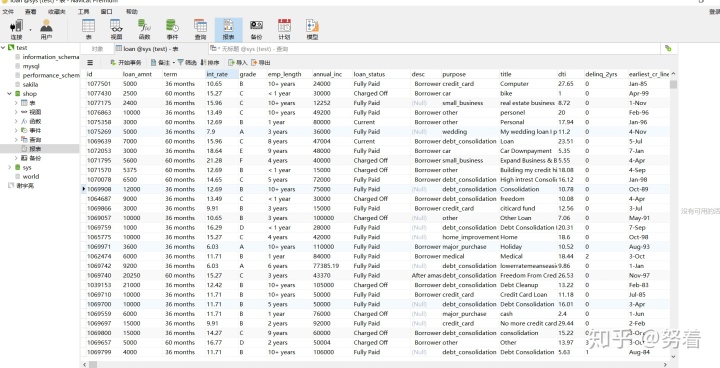Open the 备份 backup toolbar icon
Screen dimensions: 720x368
(256, 29)
